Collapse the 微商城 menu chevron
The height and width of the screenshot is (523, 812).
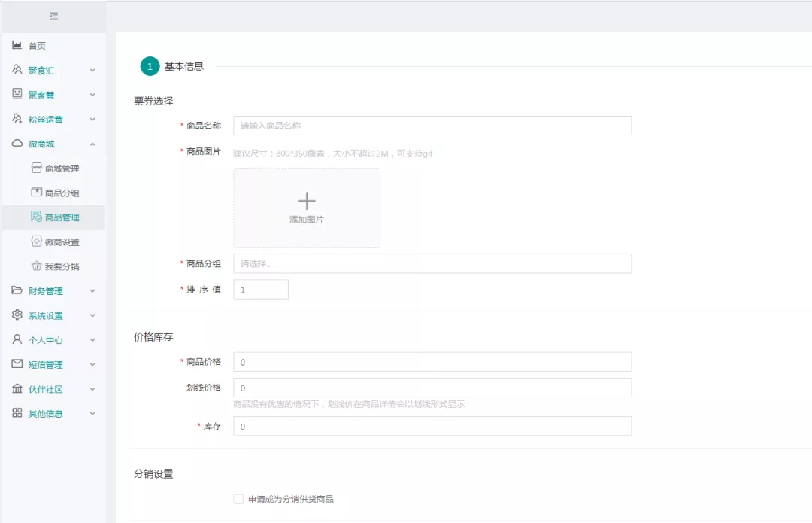(92, 144)
